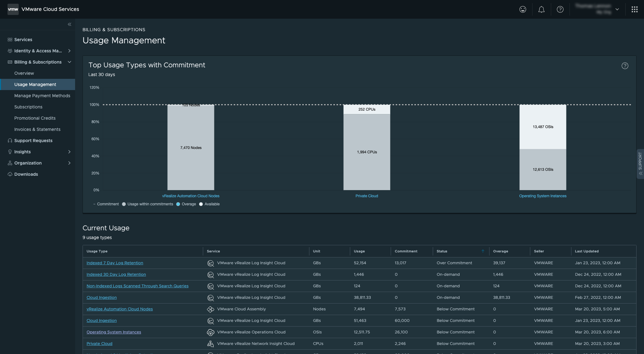Sort by Commitment column header
This screenshot has height=354, width=644.
(x=406, y=251)
